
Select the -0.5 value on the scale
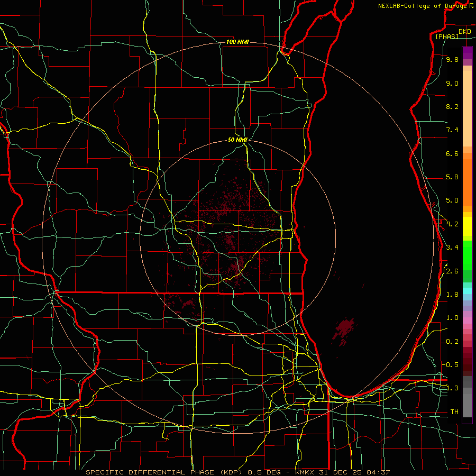(x=450, y=365)
